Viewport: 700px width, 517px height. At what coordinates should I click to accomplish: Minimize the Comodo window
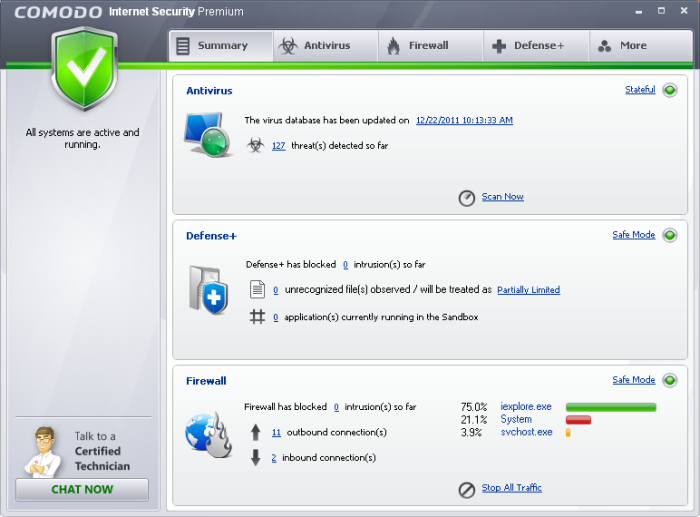coord(639,12)
